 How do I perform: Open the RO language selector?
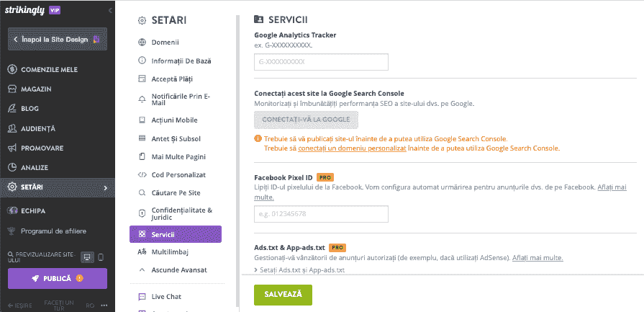[x=91, y=306]
